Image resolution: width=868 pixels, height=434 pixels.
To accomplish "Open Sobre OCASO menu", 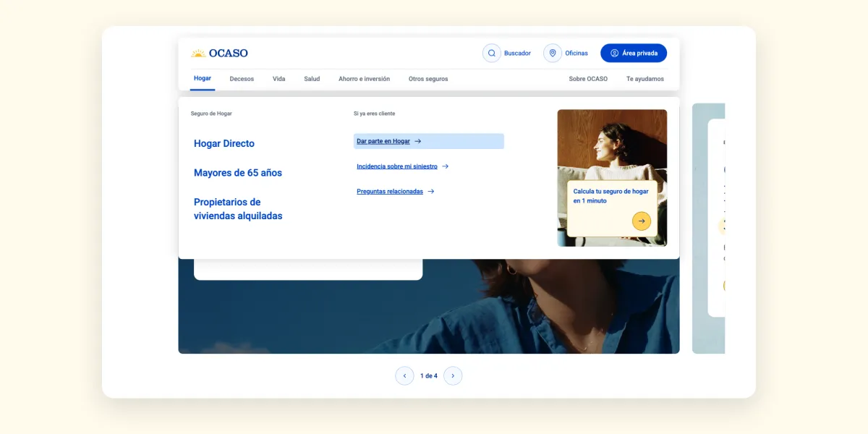I will tap(588, 79).
